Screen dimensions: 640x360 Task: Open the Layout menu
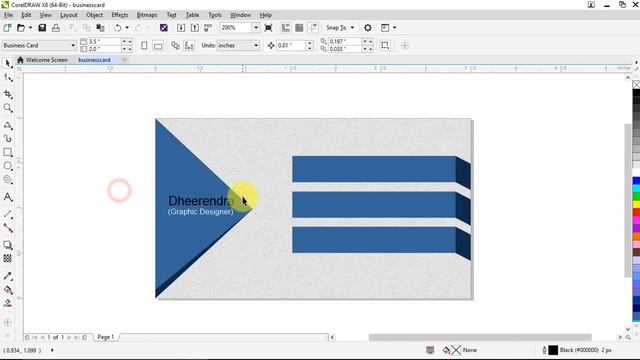69,15
